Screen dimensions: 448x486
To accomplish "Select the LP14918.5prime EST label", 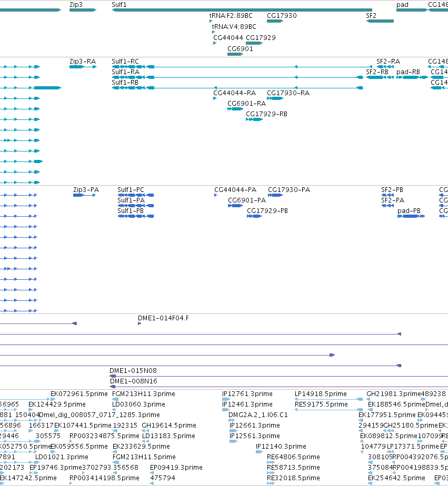I will [321, 393].
